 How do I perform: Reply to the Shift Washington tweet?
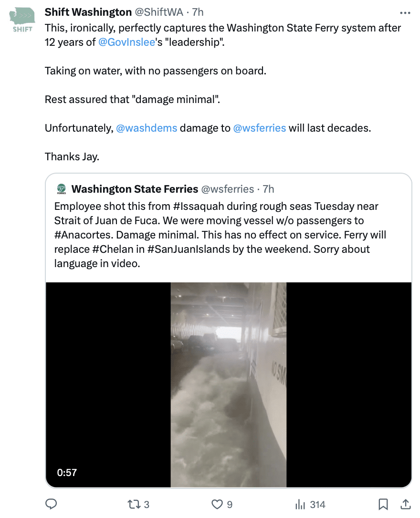pyautogui.click(x=51, y=504)
